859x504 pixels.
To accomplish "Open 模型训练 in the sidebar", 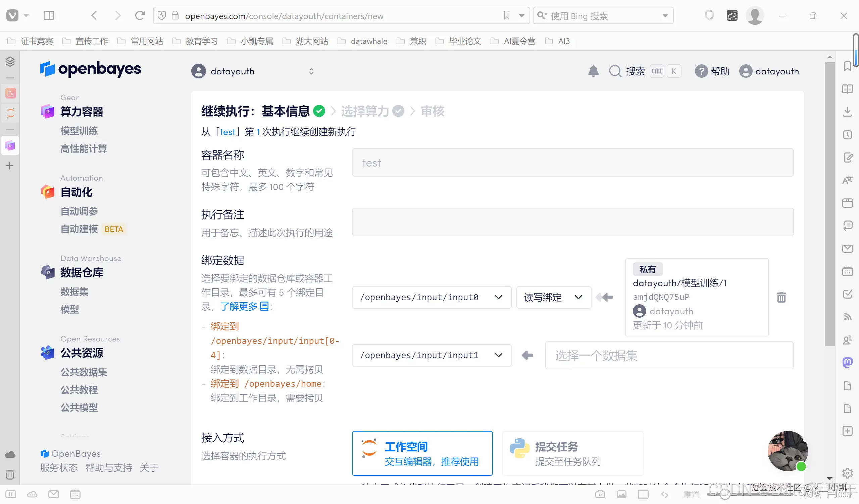I will (79, 131).
